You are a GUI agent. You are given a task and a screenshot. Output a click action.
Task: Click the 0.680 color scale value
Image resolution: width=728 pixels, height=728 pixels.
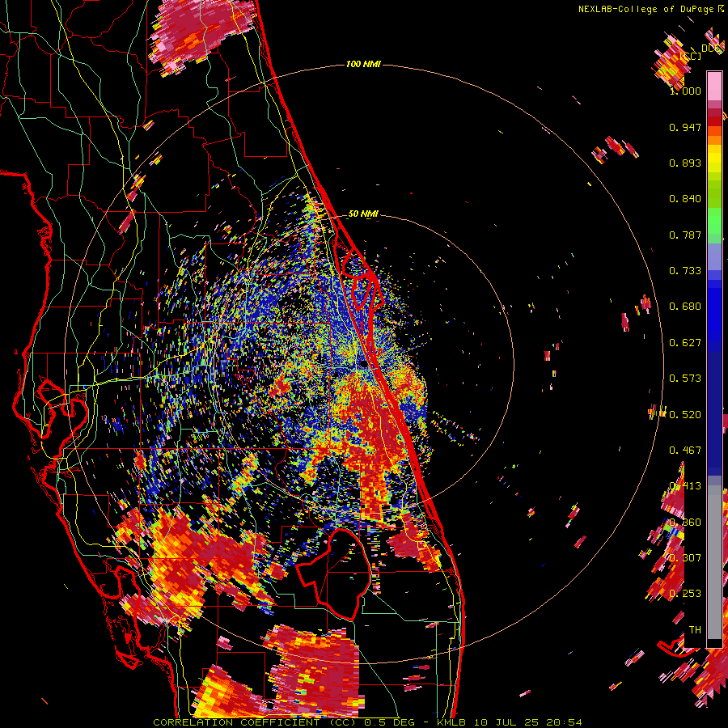coord(685,307)
